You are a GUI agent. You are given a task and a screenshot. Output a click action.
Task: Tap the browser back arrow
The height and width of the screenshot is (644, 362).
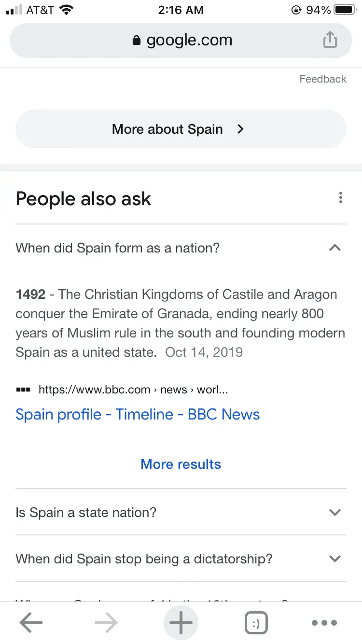[x=31, y=623]
